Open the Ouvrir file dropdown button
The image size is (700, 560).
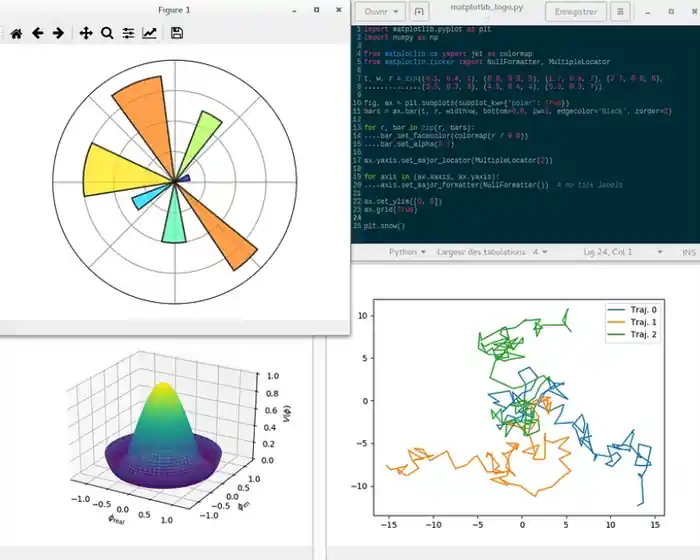coord(380,12)
